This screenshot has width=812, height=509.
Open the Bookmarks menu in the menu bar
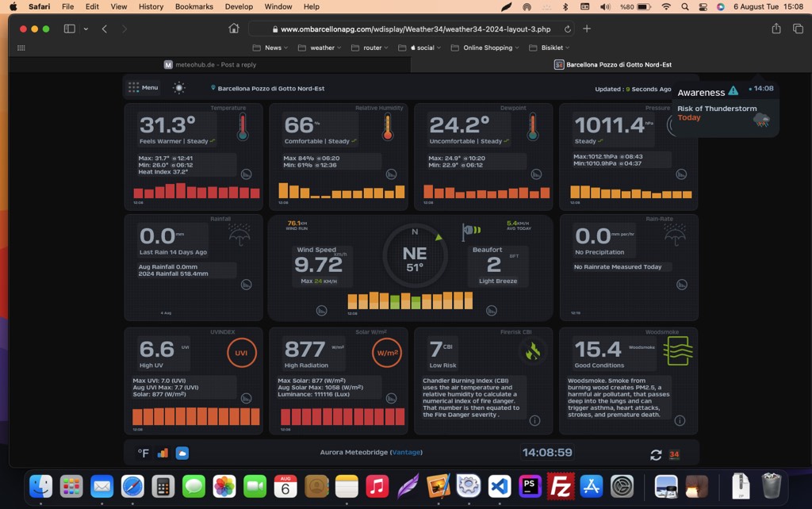pyautogui.click(x=194, y=6)
